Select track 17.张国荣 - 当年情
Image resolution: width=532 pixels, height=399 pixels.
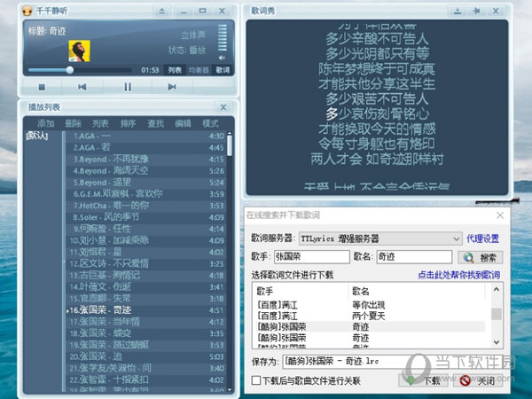click(146, 322)
